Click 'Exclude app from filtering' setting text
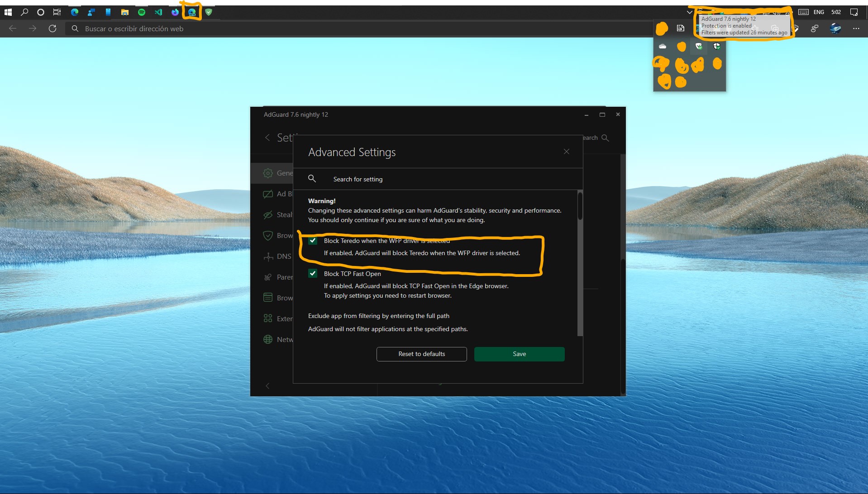 [379, 316]
